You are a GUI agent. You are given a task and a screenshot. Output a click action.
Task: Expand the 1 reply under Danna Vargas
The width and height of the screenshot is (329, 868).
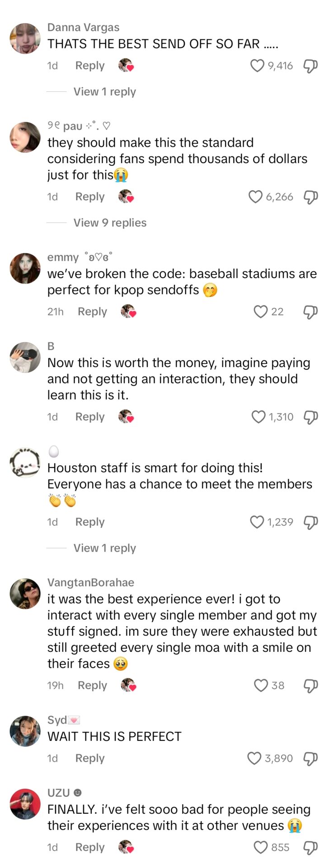104,92
